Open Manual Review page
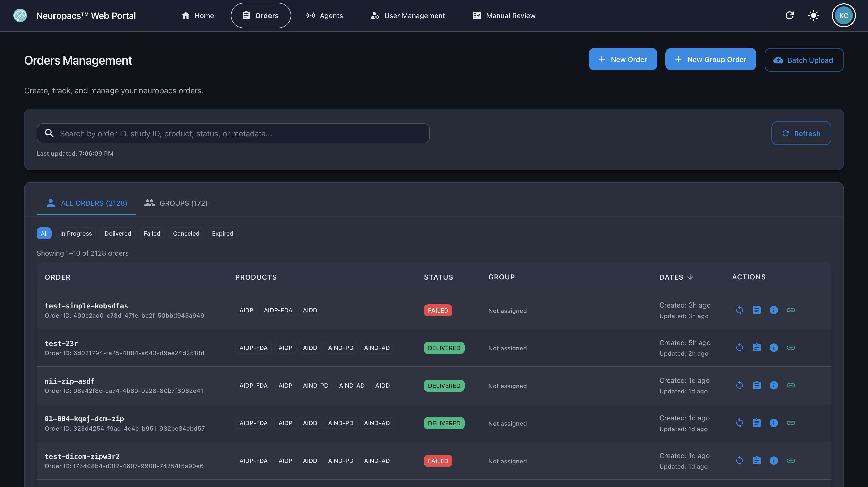The width and height of the screenshot is (868, 487). click(504, 16)
